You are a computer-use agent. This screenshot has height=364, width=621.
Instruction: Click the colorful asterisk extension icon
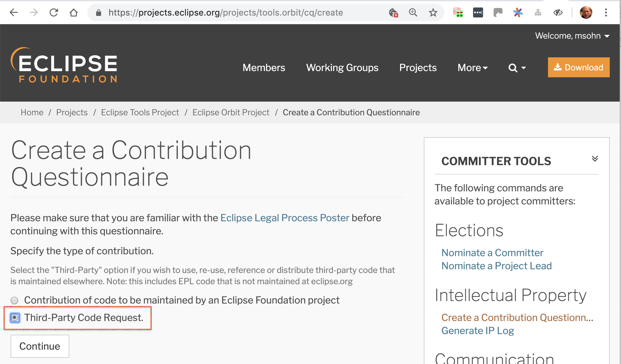(x=518, y=12)
